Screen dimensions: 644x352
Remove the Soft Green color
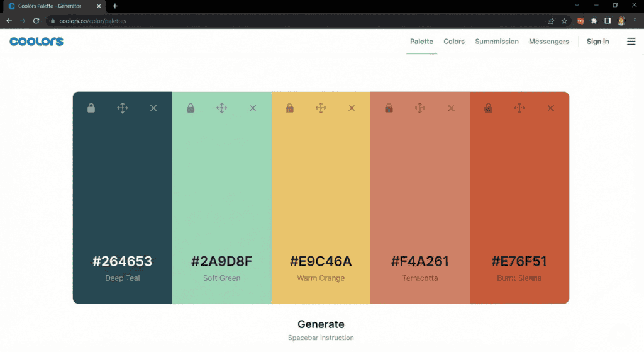(x=253, y=108)
